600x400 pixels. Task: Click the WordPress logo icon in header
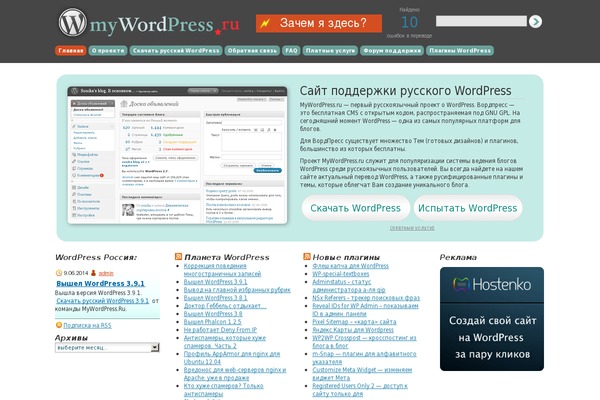point(73,22)
